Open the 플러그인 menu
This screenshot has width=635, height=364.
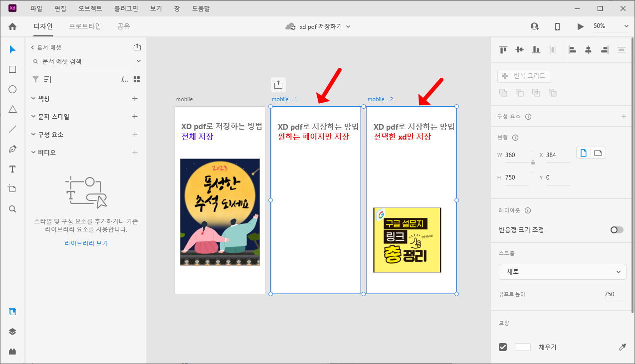pyautogui.click(x=127, y=8)
